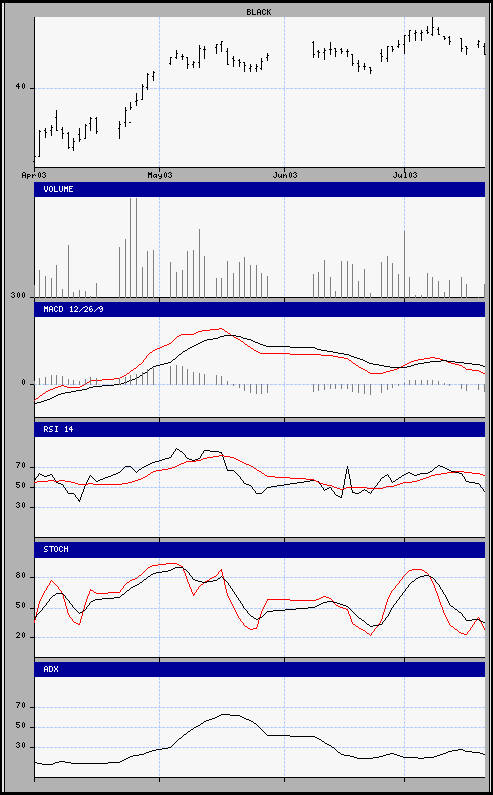
Task: Click the 40 price level label
Action: 20,87
